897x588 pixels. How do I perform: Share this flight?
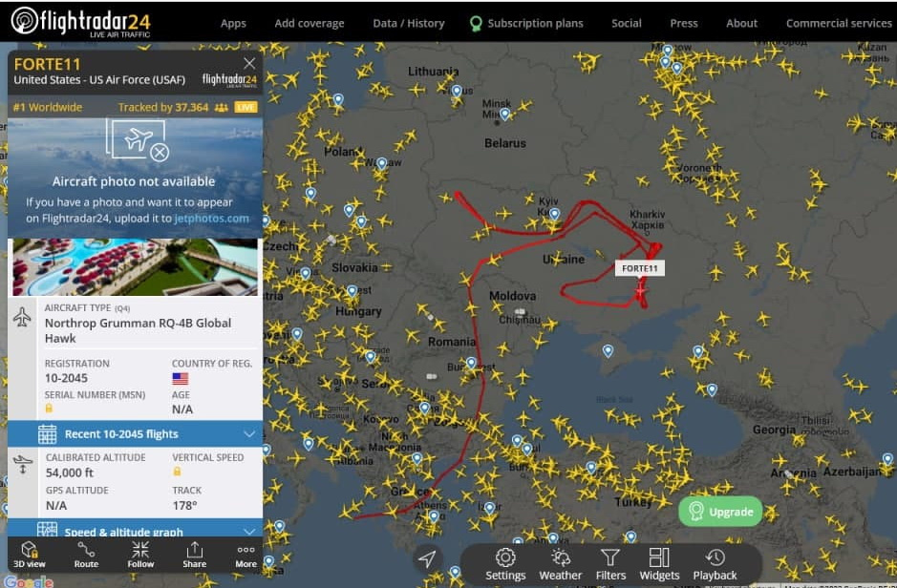[195, 555]
